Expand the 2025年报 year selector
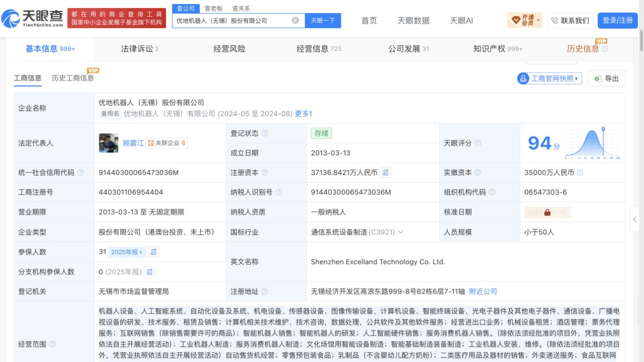This screenshot has height=362, width=644. pos(127,252)
